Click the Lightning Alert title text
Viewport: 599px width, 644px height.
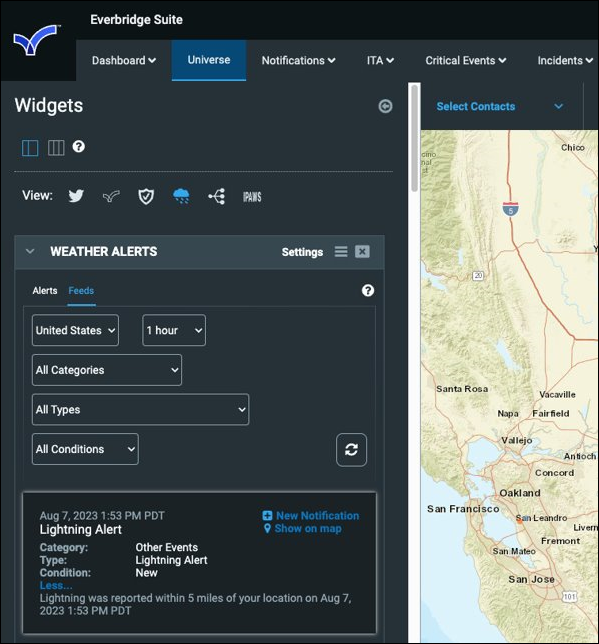click(81, 529)
